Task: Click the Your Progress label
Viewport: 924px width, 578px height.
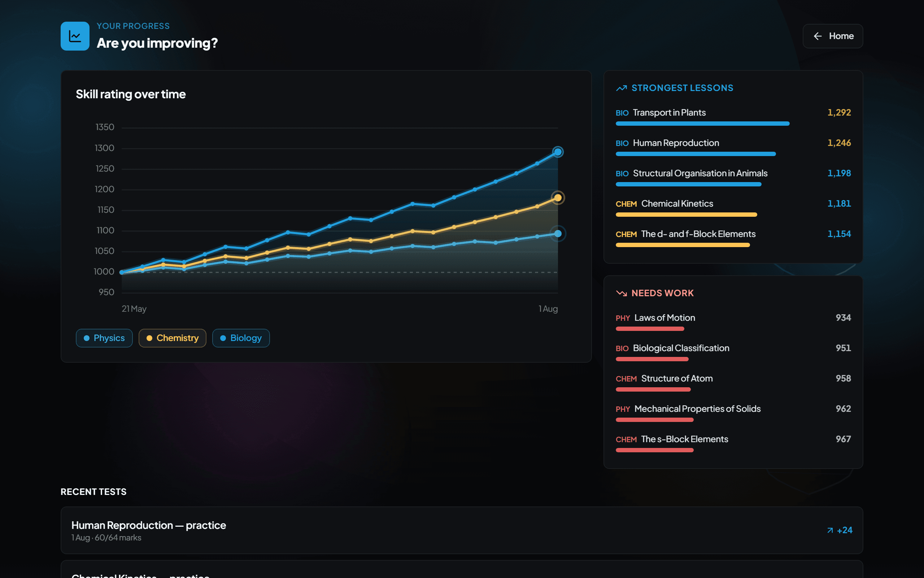Action: coord(133,26)
